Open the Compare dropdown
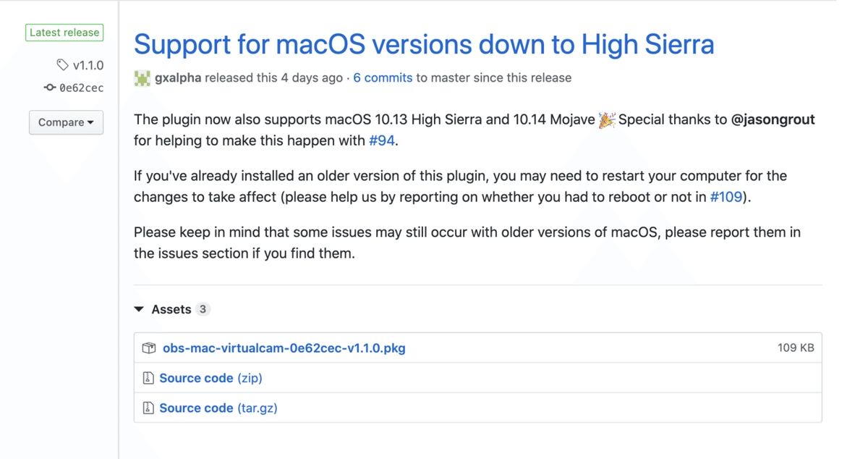This screenshot has height=459, width=868. point(66,122)
